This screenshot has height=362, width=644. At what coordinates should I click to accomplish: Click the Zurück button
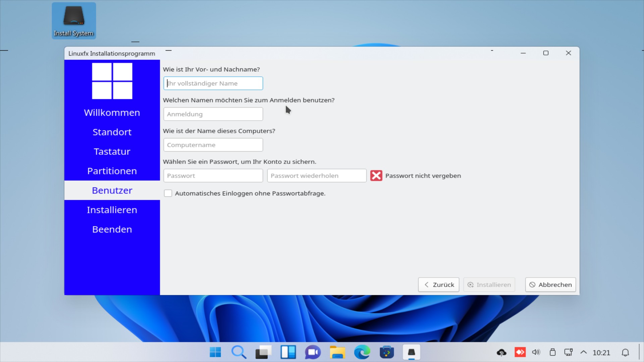[438, 285]
